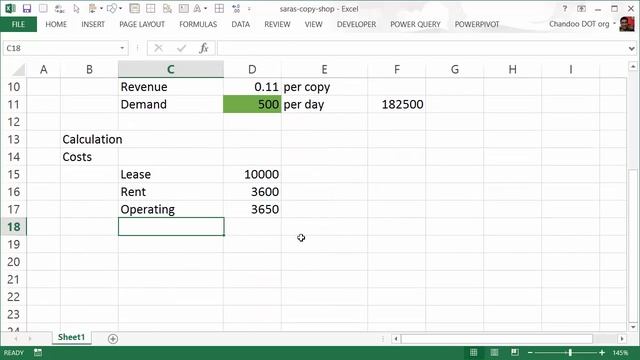Click the decimal places icon in the quick access toolbar
This screenshot has height=360, width=640.
pos(236,9)
